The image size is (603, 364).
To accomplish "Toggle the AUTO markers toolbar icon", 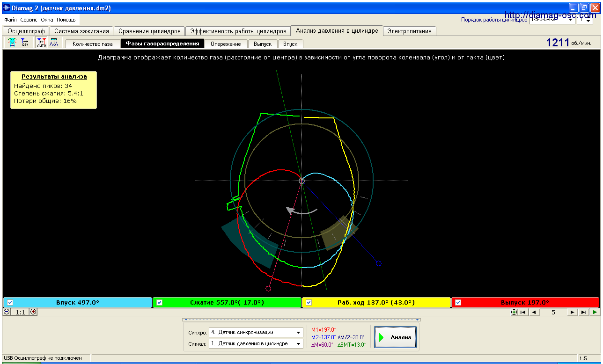I will [x=42, y=43].
